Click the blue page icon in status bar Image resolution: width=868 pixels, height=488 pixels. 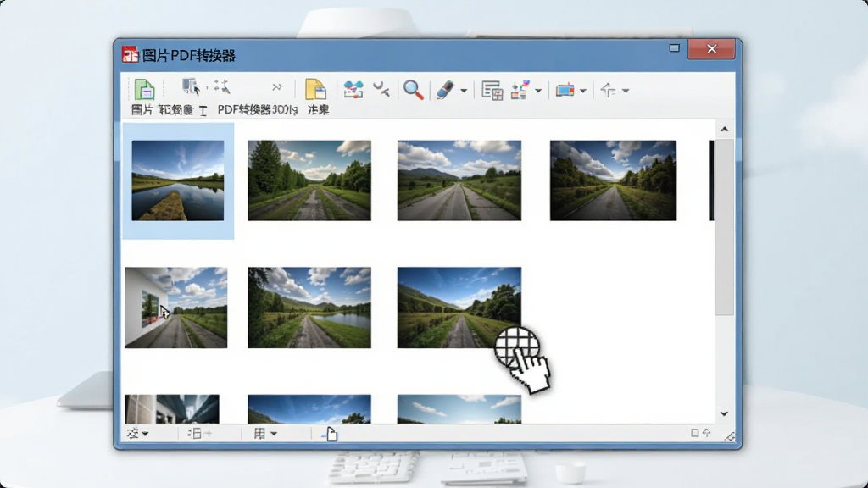point(330,435)
